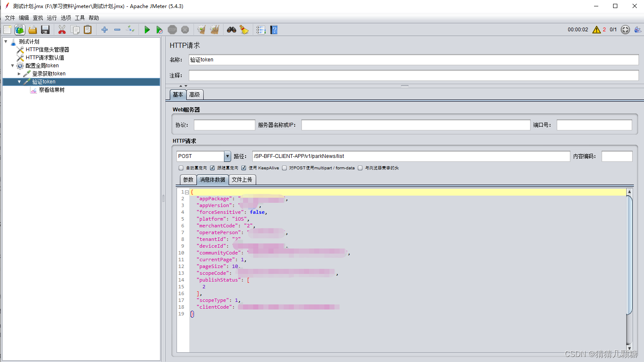Image resolution: width=644 pixels, height=362 pixels.
Task: Start the test with green arrow
Action: (147, 30)
